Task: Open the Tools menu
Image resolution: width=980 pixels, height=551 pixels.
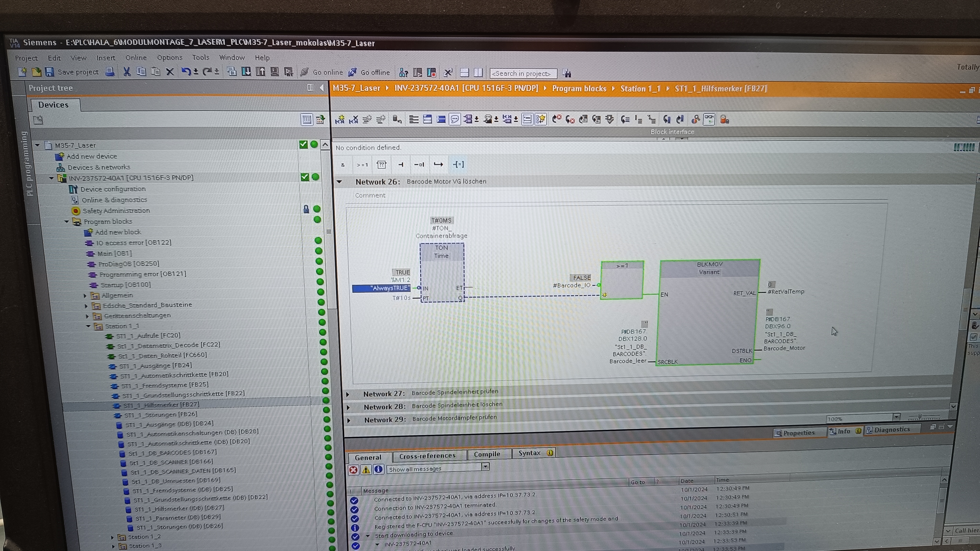Action: (200, 57)
